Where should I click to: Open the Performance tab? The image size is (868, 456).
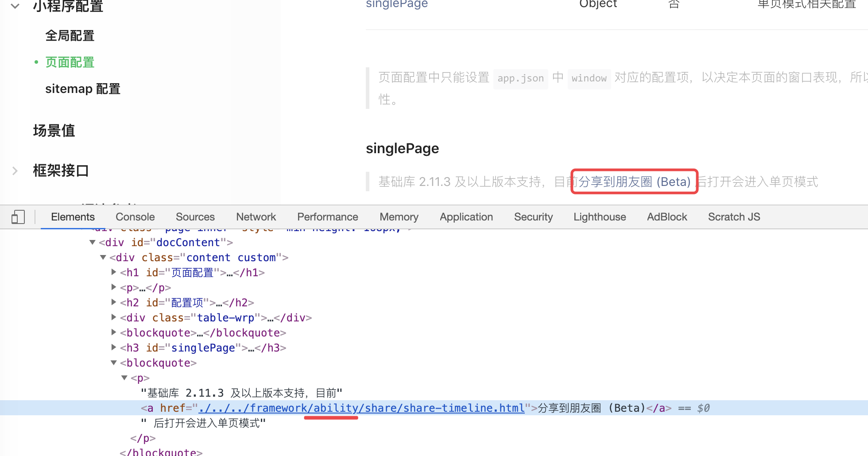[328, 217]
